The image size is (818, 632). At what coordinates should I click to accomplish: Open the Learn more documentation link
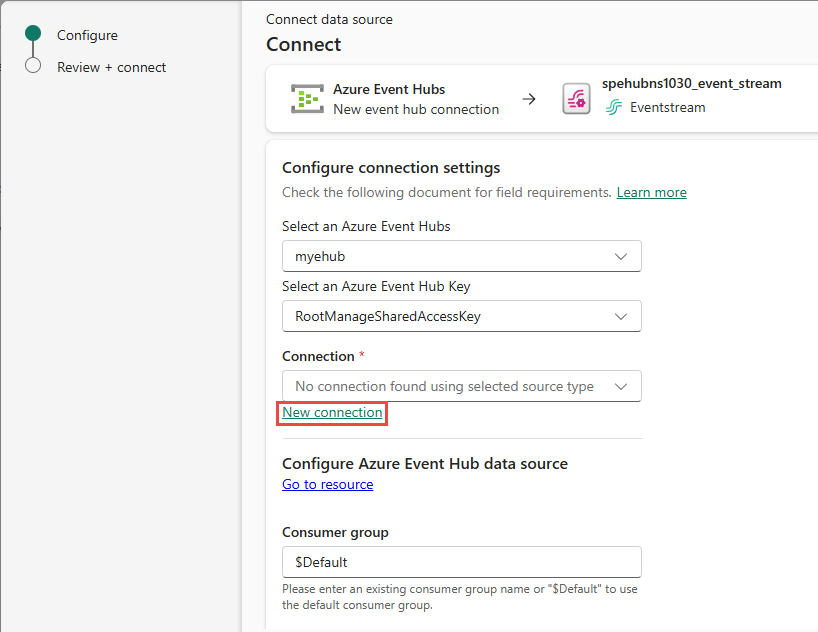pos(651,193)
